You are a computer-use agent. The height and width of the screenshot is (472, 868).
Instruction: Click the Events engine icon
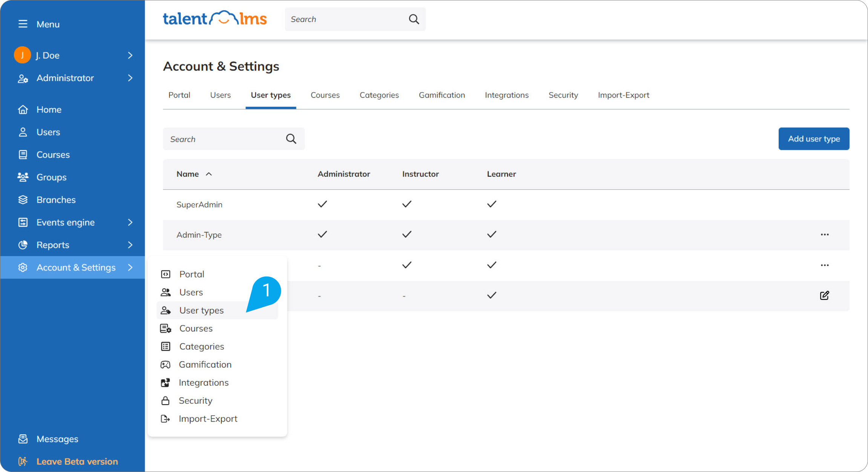[x=23, y=222]
